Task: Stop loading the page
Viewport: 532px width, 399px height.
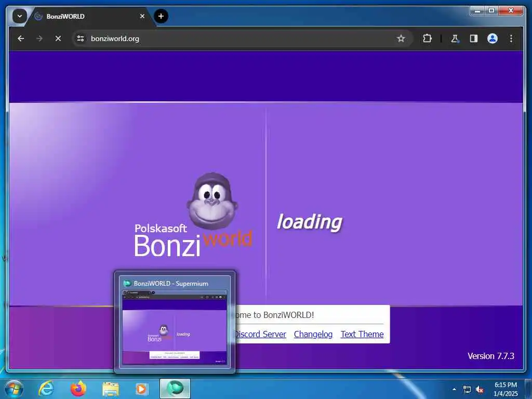Action: (58, 38)
